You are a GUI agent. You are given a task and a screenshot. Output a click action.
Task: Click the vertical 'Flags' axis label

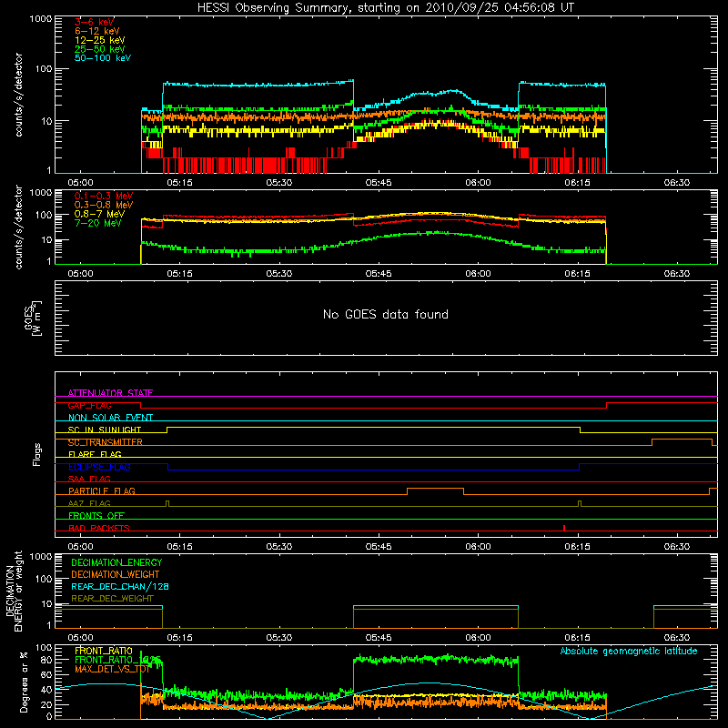click(37, 454)
